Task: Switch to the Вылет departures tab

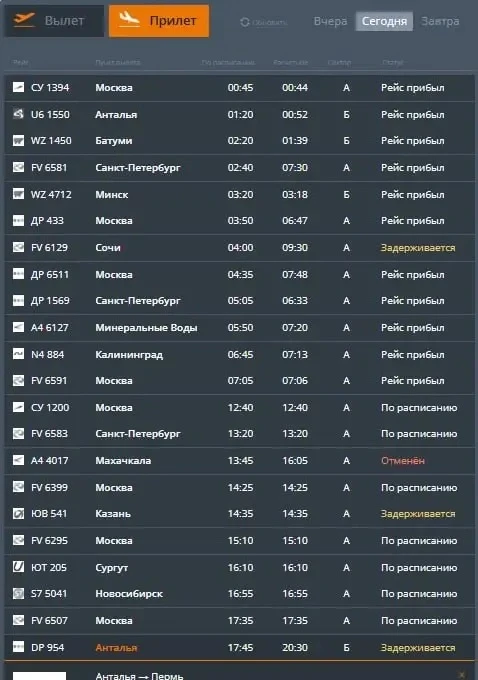Action: click(54, 21)
